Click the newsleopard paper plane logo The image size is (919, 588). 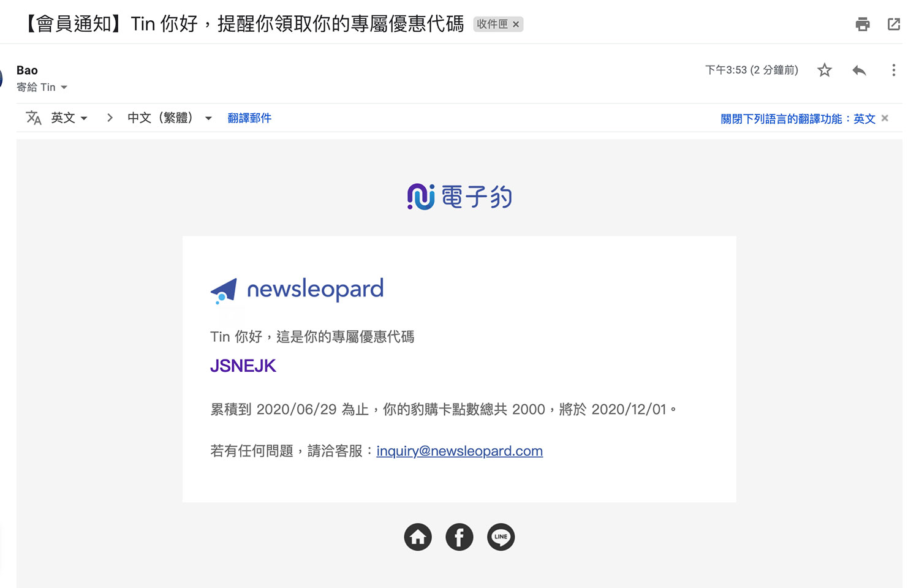(297, 290)
